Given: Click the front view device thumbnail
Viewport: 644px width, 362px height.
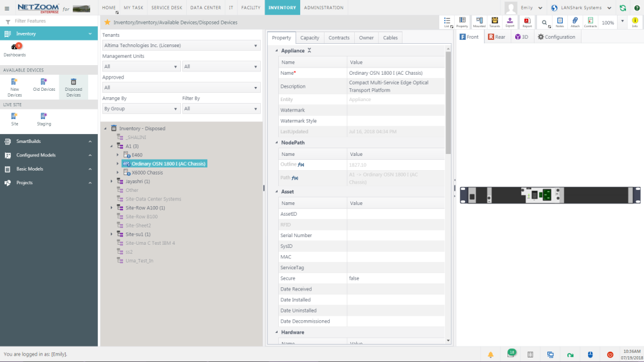Looking at the screenshot, I should click(x=550, y=195).
